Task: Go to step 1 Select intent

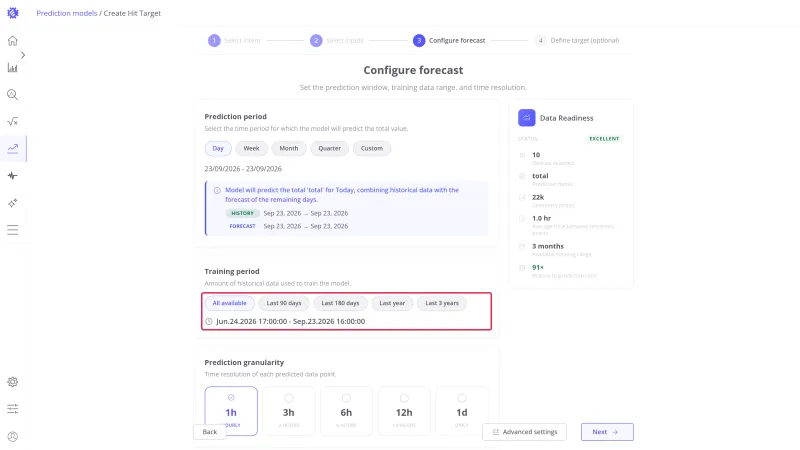Action: (x=234, y=40)
